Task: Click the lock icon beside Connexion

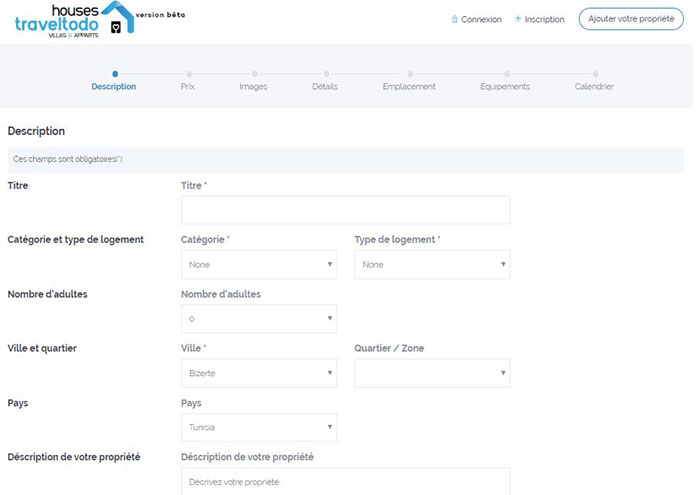Action: point(455,19)
